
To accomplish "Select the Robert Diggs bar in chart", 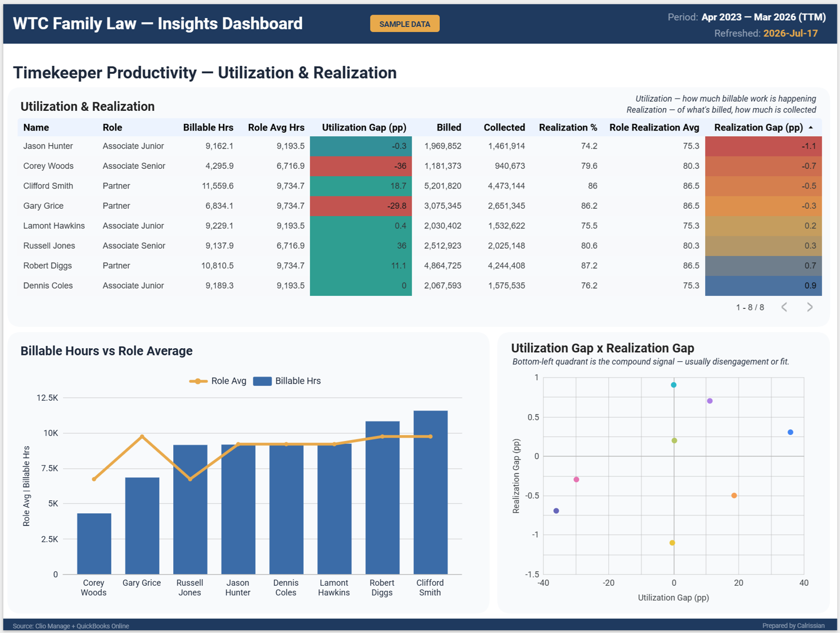I will coord(382,497).
